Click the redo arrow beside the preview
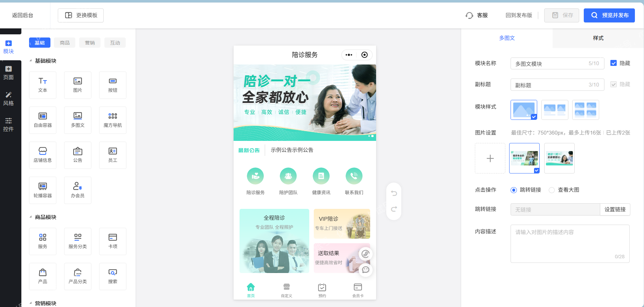Image resolution: width=644 pixels, height=307 pixels. 394,209
